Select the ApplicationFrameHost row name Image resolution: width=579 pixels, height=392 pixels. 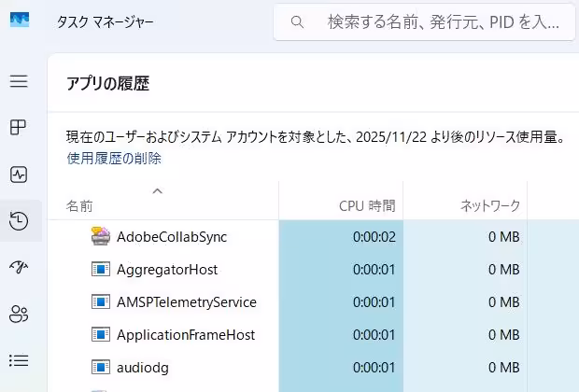click(186, 335)
